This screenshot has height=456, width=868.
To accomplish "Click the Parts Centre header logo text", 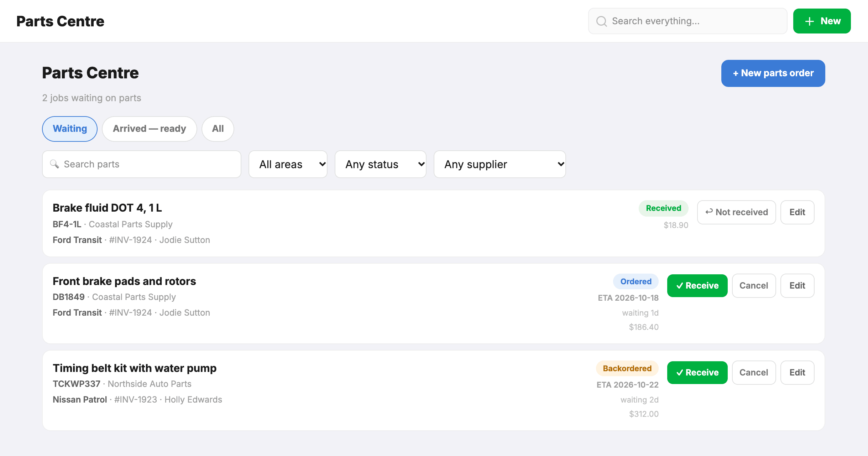I will (x=60, y=21).
